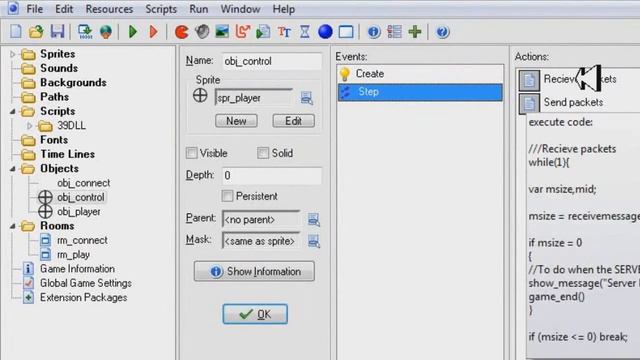Viewport: 640px width, 360px height.
Task: Collapse the Objects folder
Action: point(13,169)
